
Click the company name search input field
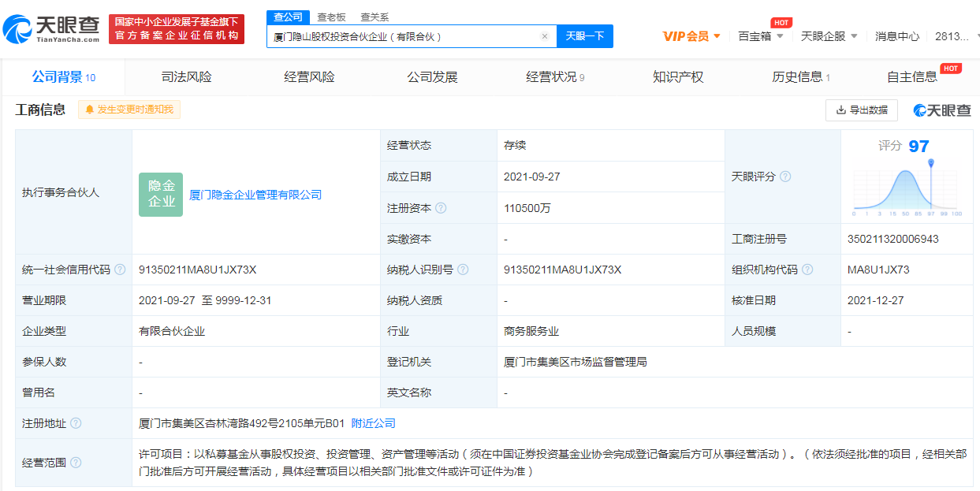click(402, 36)
